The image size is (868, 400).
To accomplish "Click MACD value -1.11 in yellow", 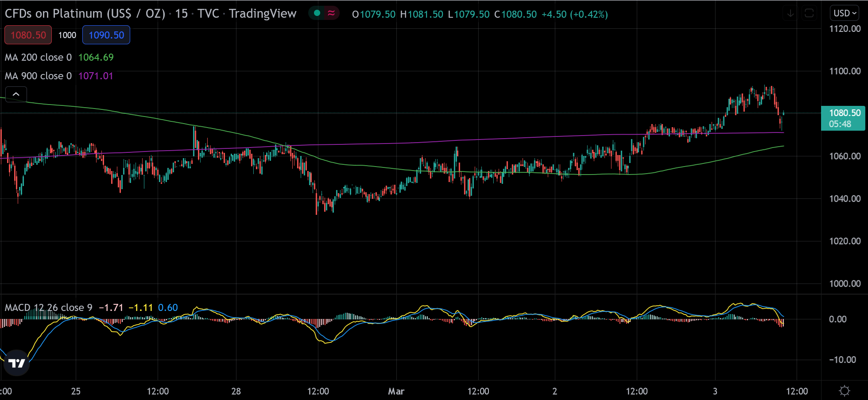I will [x=140, y=307].
